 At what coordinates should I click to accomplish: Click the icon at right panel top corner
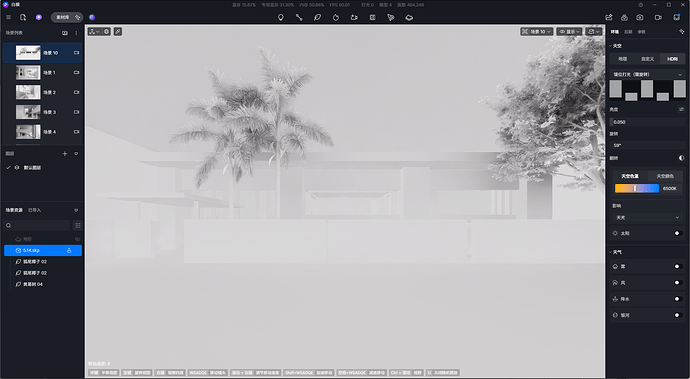[x=682, y=32]
